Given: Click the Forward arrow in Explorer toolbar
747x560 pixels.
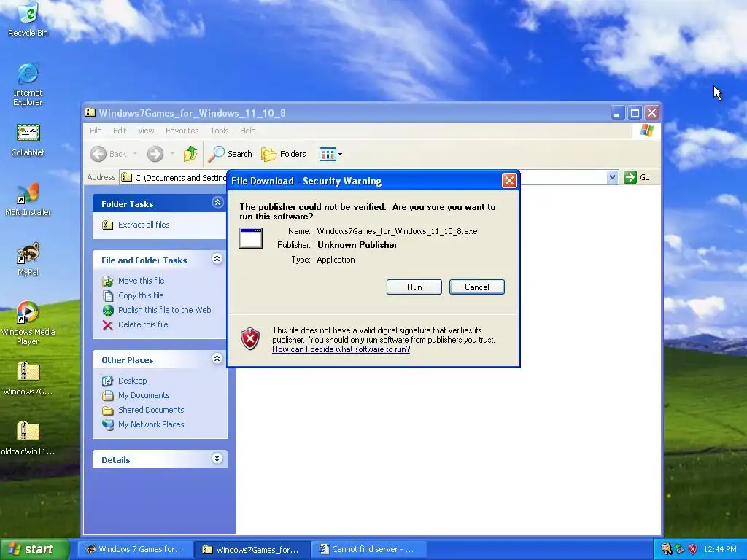Looking at the screenshot, I should pyautogui.click(x=155, y=154).
